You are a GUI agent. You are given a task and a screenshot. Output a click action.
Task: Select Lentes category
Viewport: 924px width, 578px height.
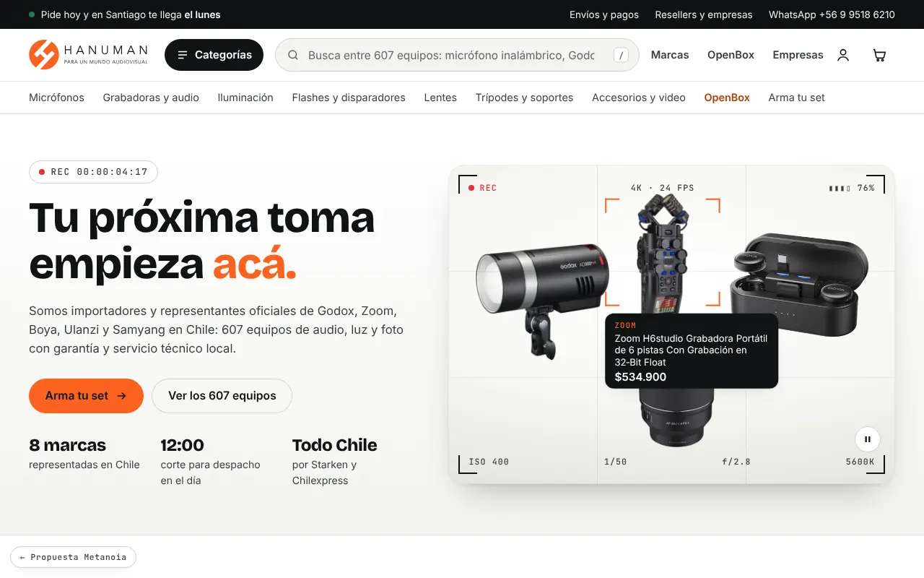[x=440, y=98]
